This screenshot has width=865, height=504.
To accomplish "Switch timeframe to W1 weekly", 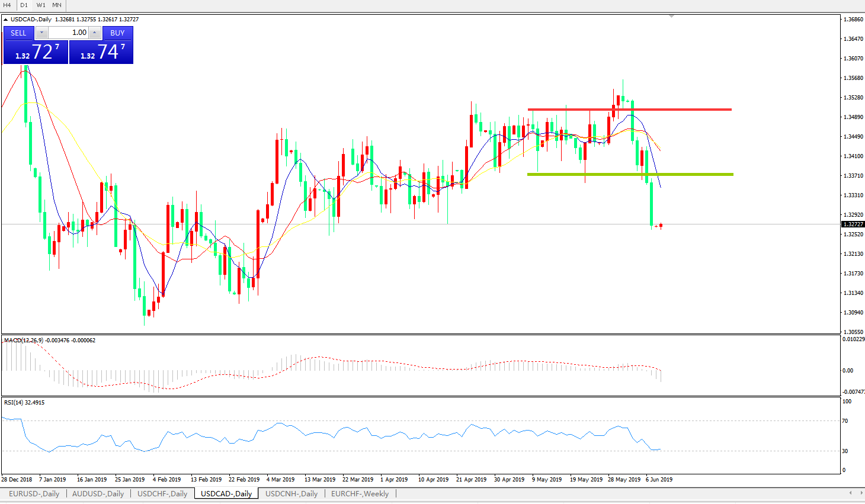I will [x=41, y=5].
